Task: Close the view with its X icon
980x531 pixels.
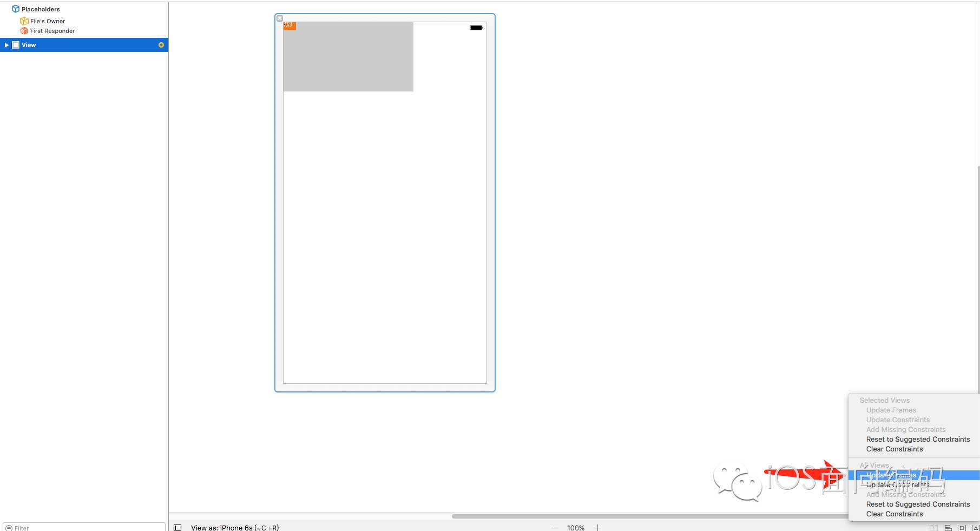Action: point(280,18)
